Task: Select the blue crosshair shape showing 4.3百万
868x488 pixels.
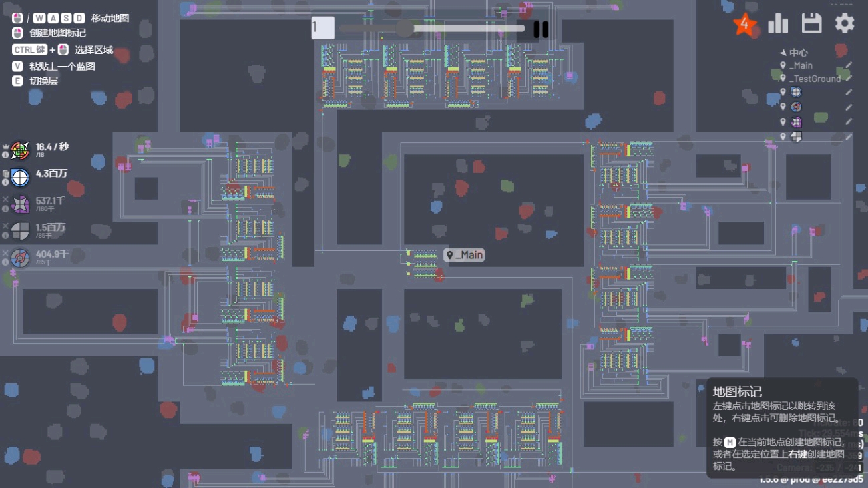Action: point(20,178)
